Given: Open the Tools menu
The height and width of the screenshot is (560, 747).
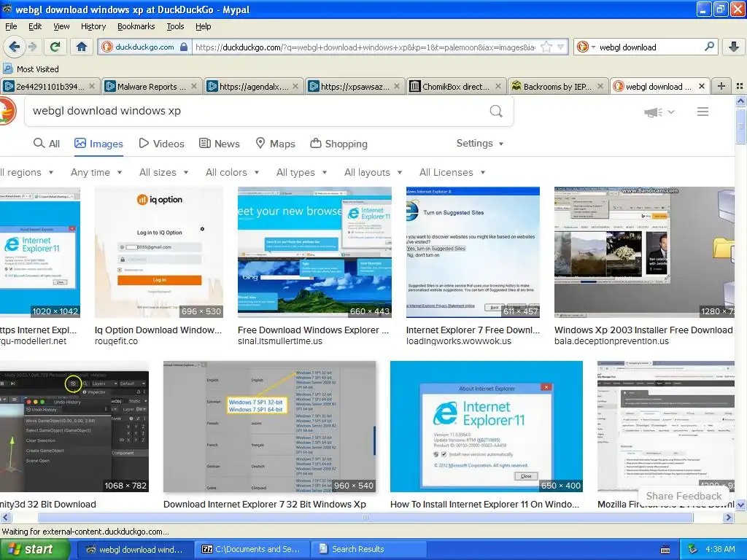Looking at the screenshot, I should pyautogui.click(x=175, y=26).
